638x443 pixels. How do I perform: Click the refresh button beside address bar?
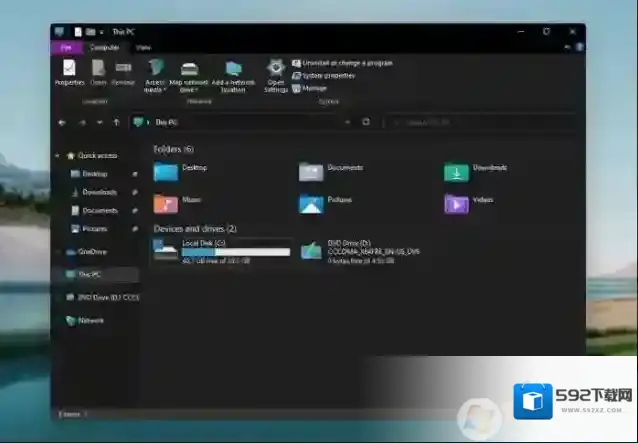pos(366,122)
